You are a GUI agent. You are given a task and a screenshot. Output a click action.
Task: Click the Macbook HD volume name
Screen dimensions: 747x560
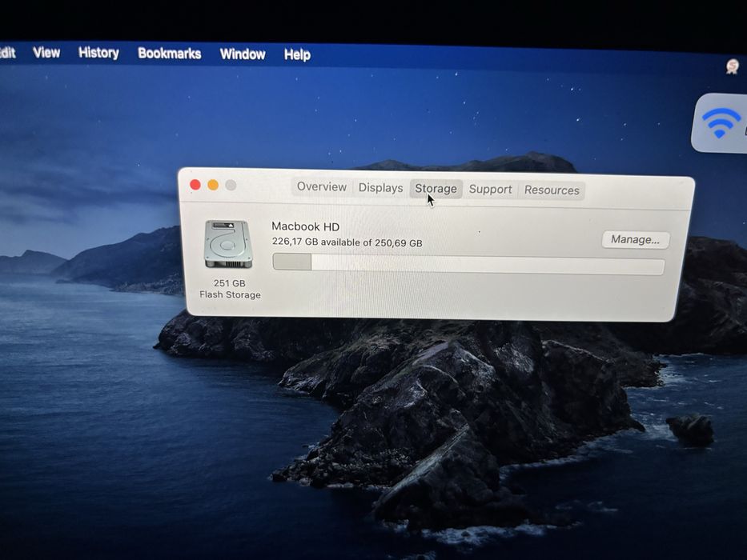[305, 226]
